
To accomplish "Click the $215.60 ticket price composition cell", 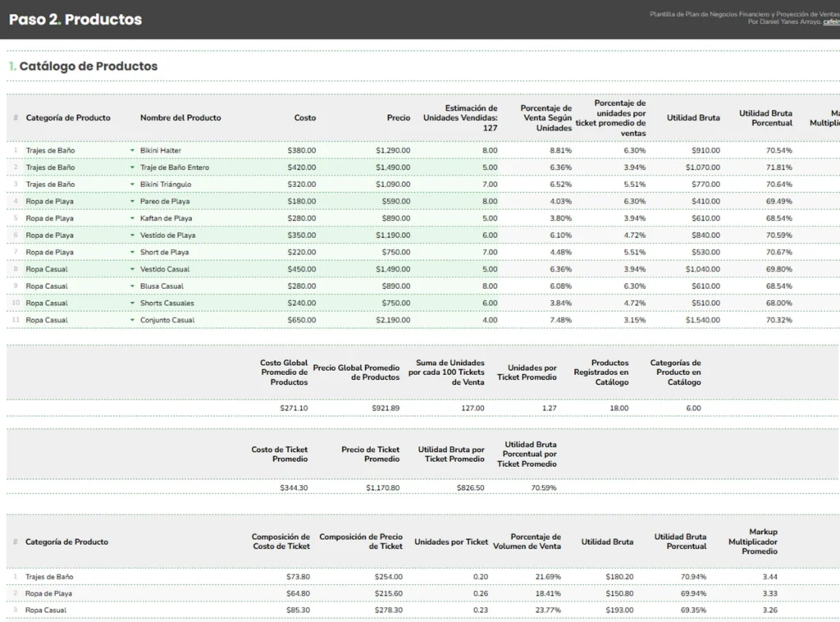I will pyautogui.click(x=388, y=593).
